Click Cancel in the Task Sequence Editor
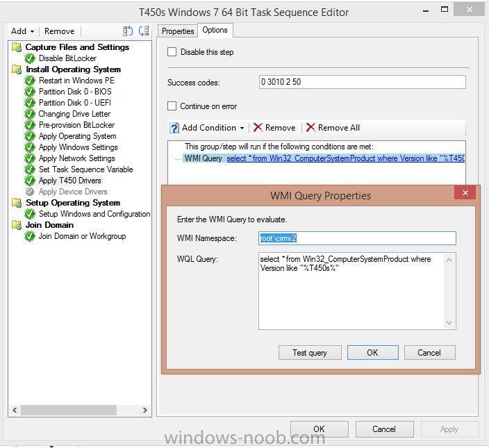The width and height of the screenshot is (489, 448). 384,429
